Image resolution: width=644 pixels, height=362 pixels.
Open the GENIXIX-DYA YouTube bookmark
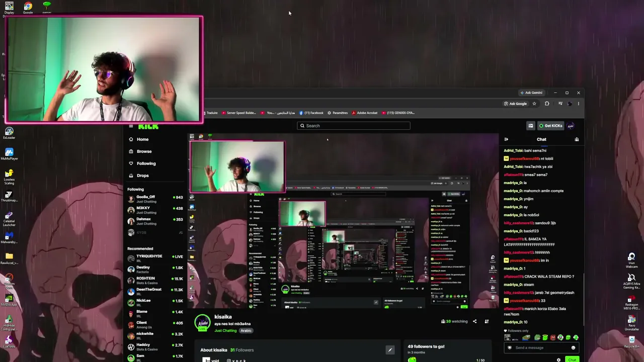398,113
